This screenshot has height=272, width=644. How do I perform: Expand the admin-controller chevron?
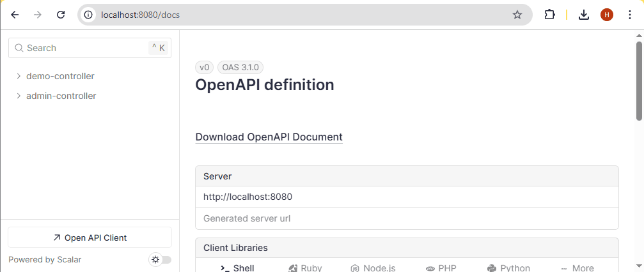(x=19, y=96)
